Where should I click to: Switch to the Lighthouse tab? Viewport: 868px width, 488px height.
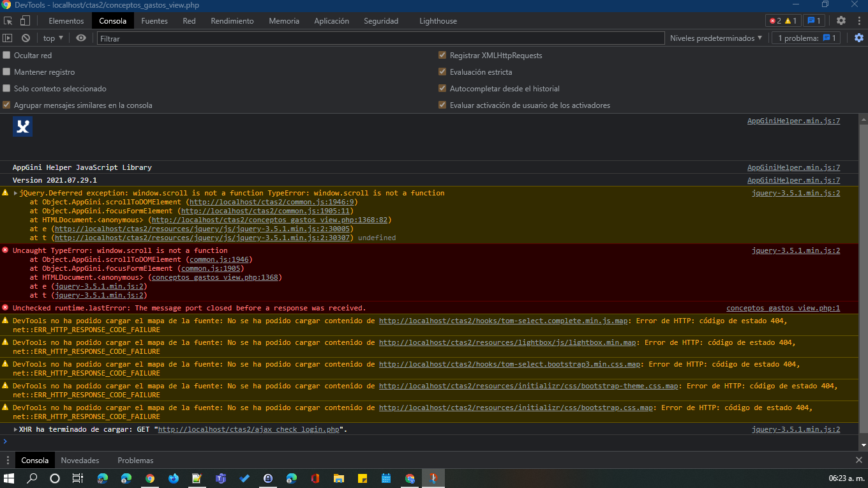tap(438, 21)
